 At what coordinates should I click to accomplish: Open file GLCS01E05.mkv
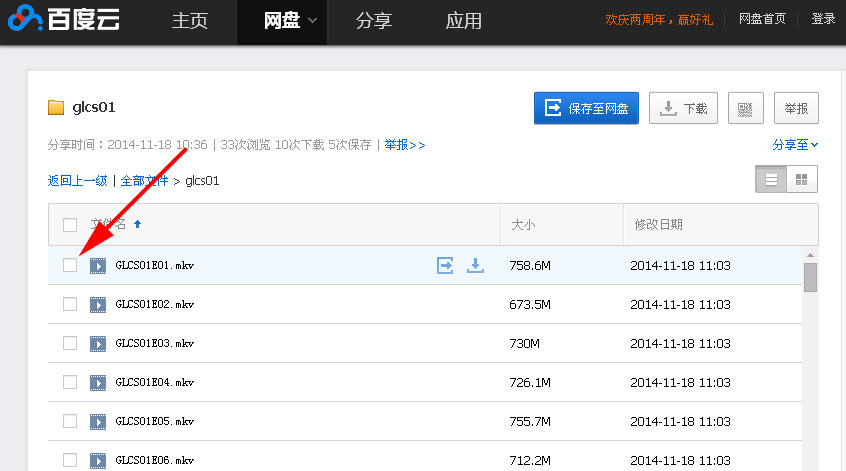pos(154,421)
